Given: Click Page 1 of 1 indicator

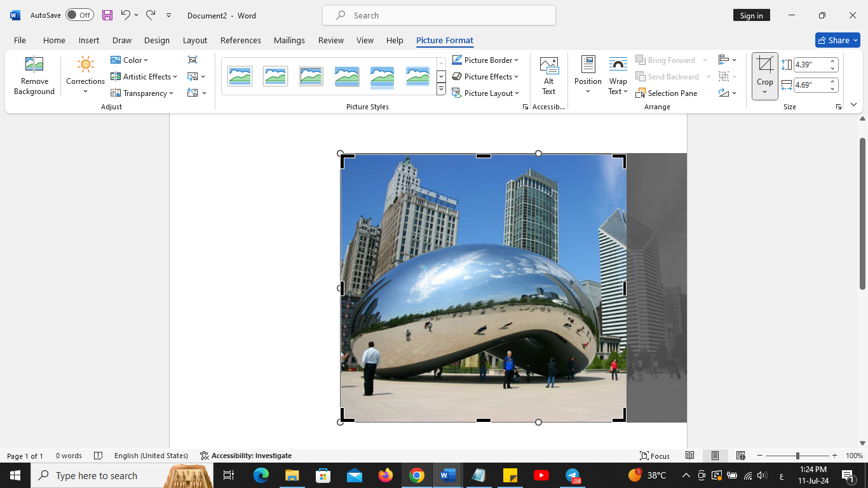Looking at the screenshot, I should [25, 456].
